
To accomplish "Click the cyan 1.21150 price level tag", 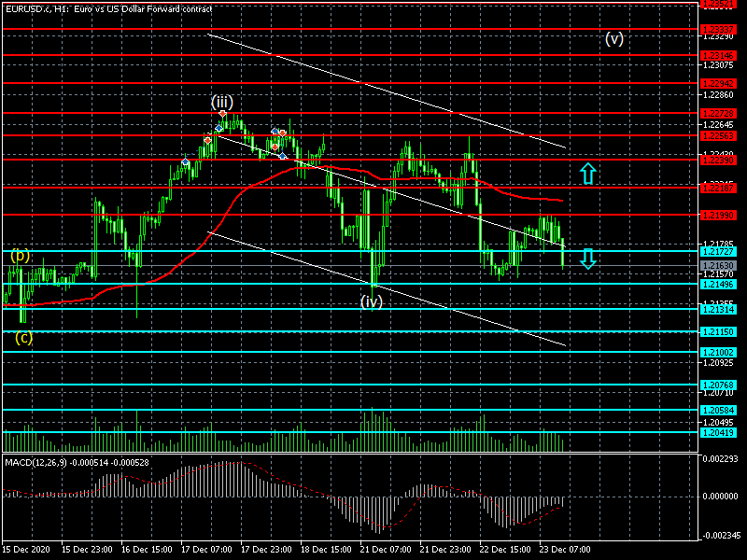I will point(718,332).
